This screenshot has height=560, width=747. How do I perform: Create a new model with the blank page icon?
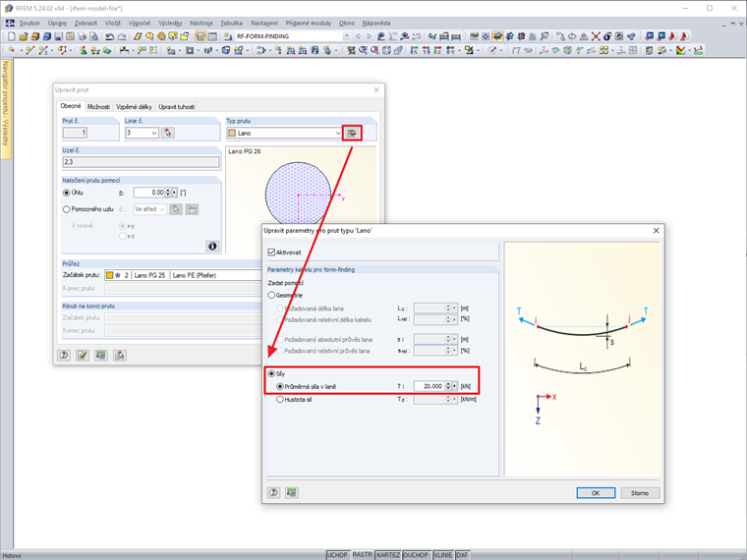click(12, 36)
